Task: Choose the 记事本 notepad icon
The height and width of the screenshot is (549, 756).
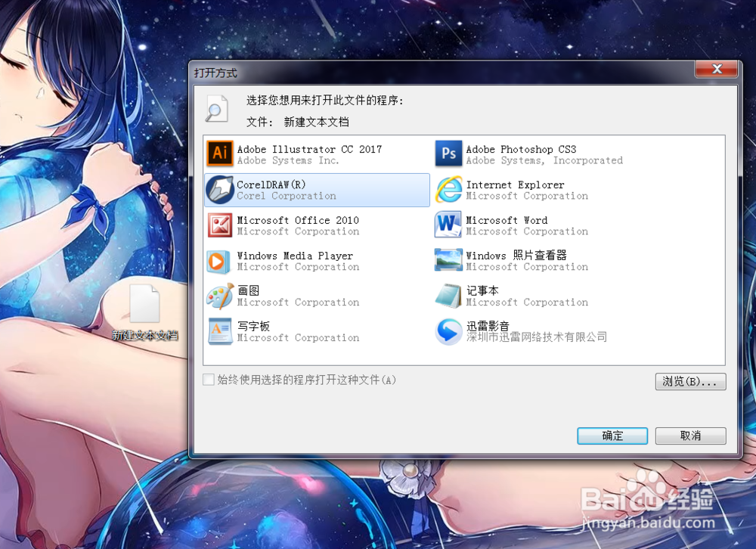Action: [x=448, y=296]
